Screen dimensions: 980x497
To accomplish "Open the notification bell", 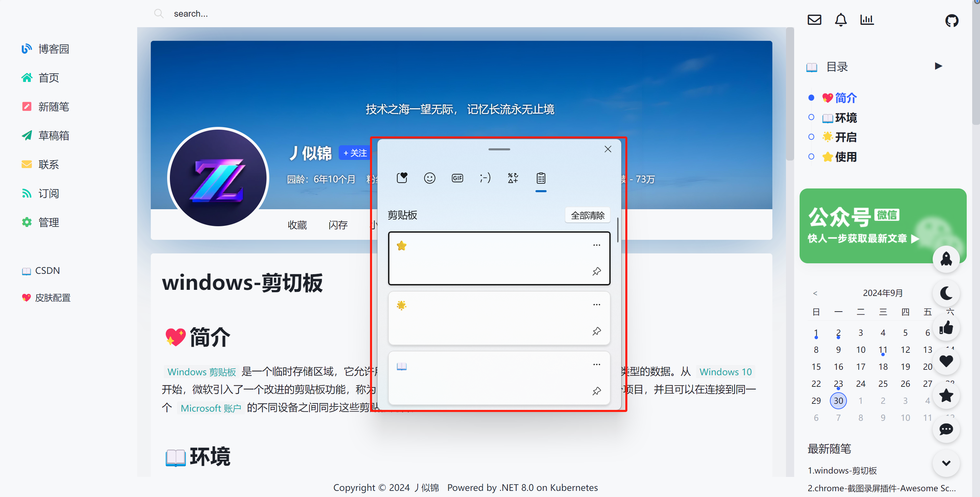I will coord(840,19).
